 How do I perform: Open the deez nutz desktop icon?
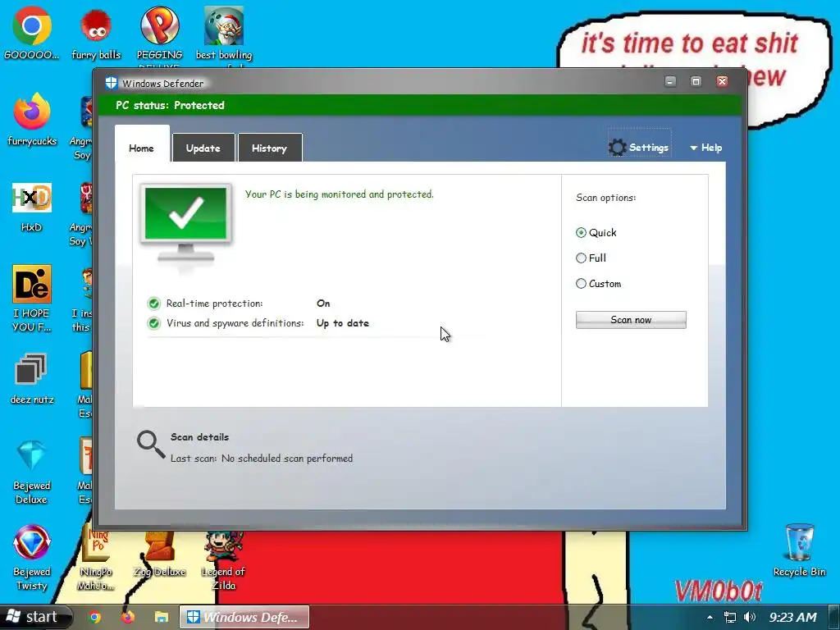pyautogui.click(x=32, y=378)
